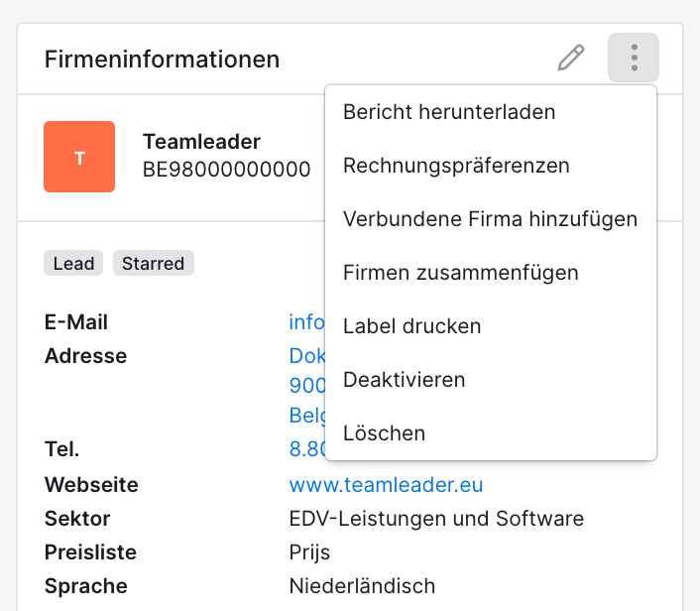Open Rechnungspräferenzen menu entry
700x611 pixels.
pos(491,166)
